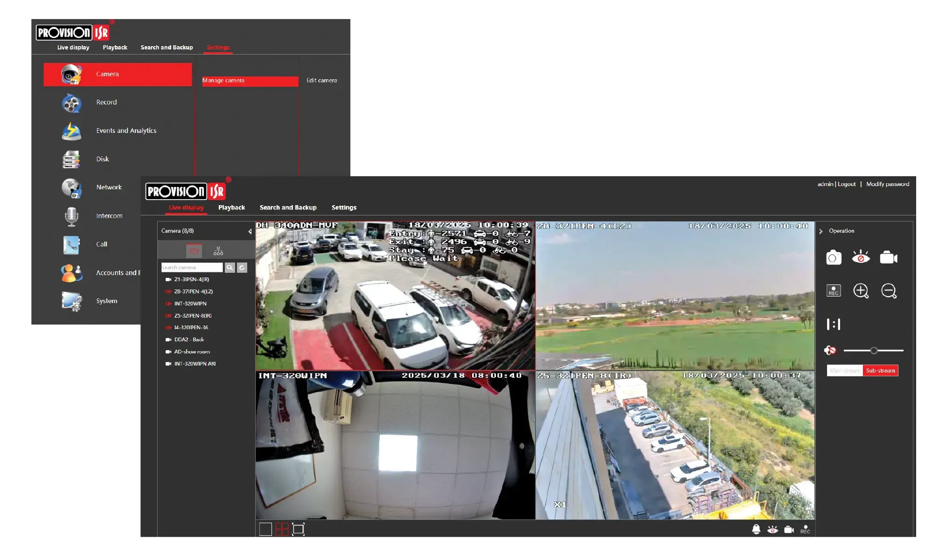This screenshot has height=560, width=946.
Task: Open the Settings tab in front window
Action: (344, 207)
